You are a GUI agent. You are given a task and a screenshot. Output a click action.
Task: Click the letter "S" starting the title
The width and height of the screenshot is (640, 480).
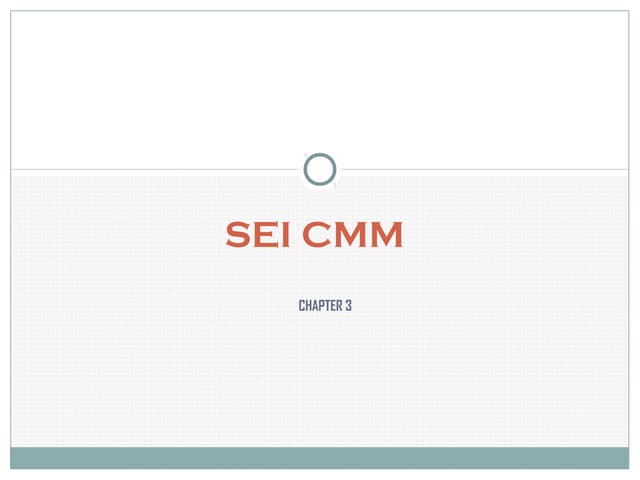(237, 236)
